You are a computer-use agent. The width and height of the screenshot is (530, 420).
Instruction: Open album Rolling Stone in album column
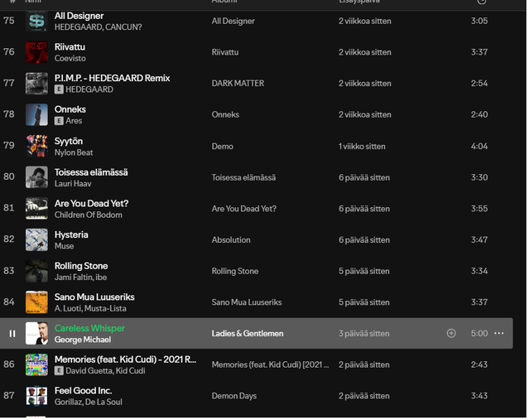pos(235,271)
